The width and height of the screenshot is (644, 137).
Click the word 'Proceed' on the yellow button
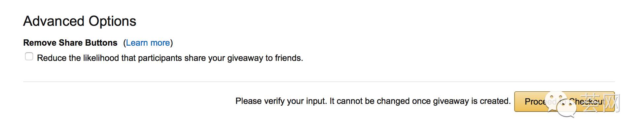click(541, 101)
